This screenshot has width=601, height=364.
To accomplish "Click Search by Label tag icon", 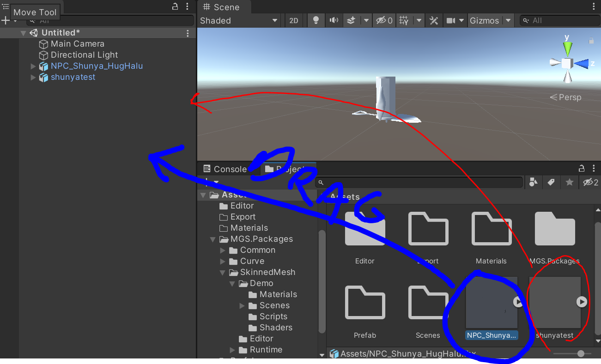I will (551, 182).
